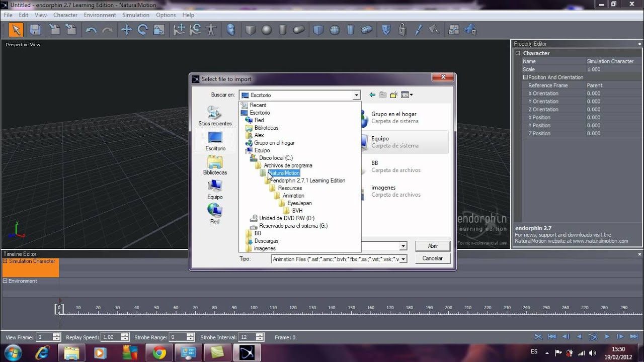
Task: Click the Redo arrow icon
Action: 107,30
